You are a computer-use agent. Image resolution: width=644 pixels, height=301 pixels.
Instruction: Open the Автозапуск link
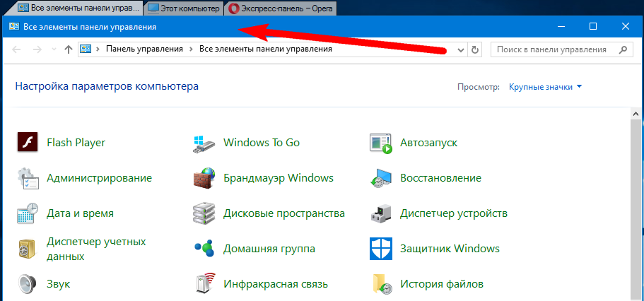429,143
